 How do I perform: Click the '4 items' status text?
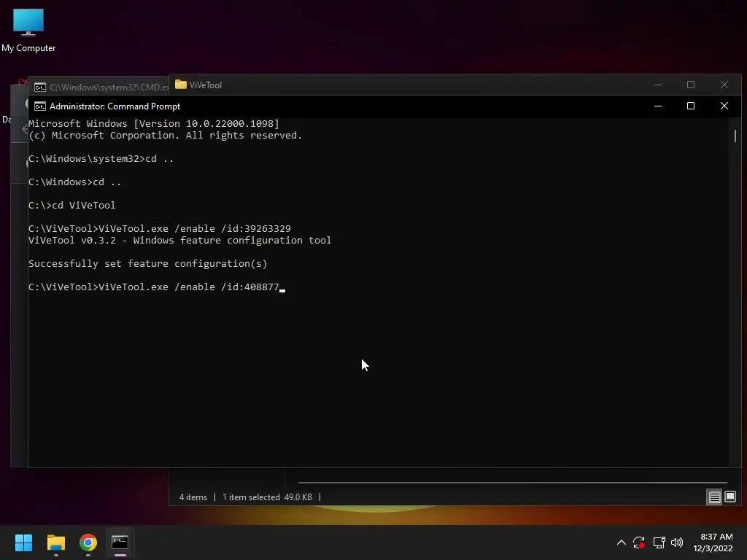tap(193, 497)
